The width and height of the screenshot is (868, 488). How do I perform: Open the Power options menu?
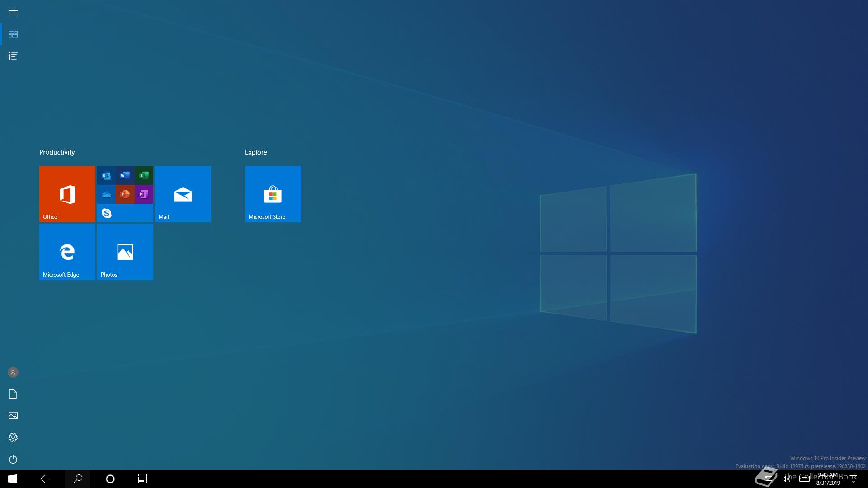tap(13, 459)
